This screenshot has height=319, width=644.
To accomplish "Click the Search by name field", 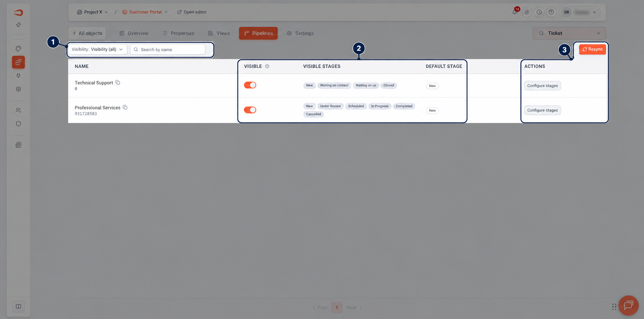I will click(x=168, y=49).
